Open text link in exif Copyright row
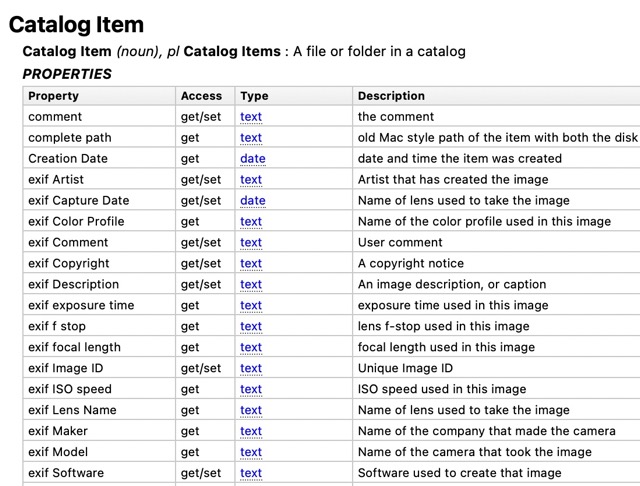The image size is (640, 486). [x=251, y=264]
